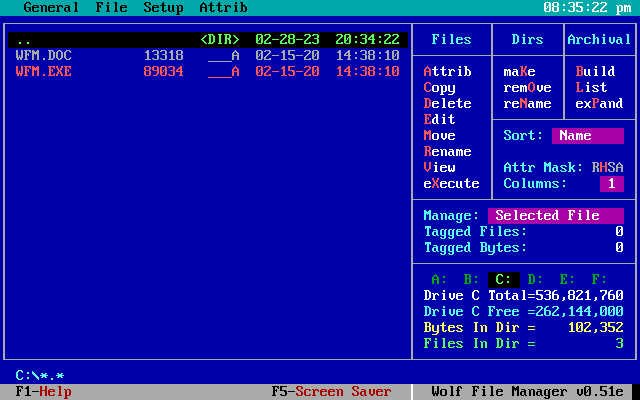
Task: Open the General menu
Action: [x=51, y=8]
